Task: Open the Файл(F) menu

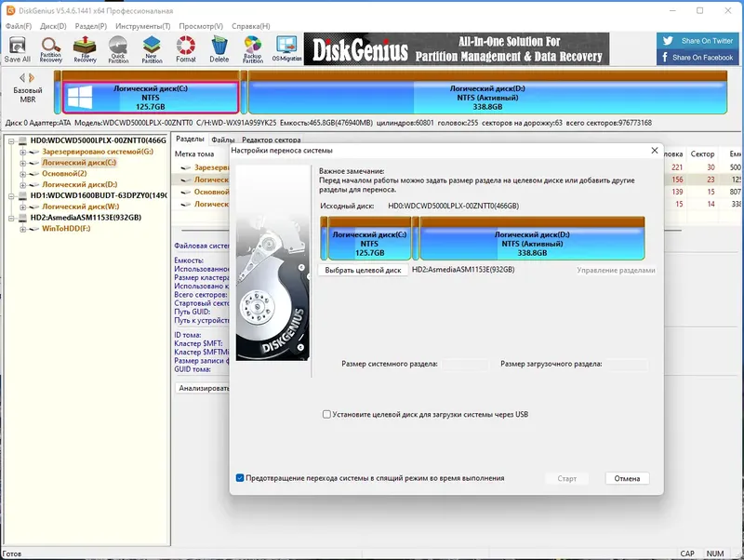Action: [19, 26]
